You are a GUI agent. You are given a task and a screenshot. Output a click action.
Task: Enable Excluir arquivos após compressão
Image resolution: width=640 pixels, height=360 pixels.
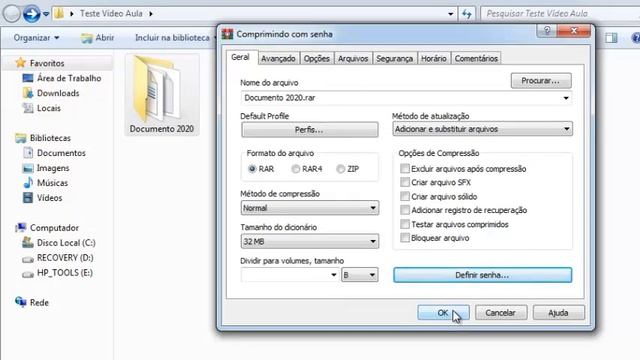[404, 168]
